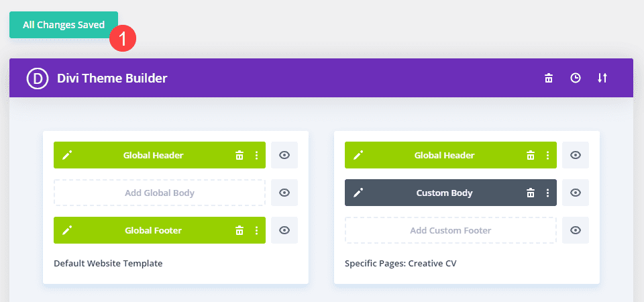This screenshot has height=302, width=644.
Task: Delete all templates using header trash icon
Action: point(549,79)
